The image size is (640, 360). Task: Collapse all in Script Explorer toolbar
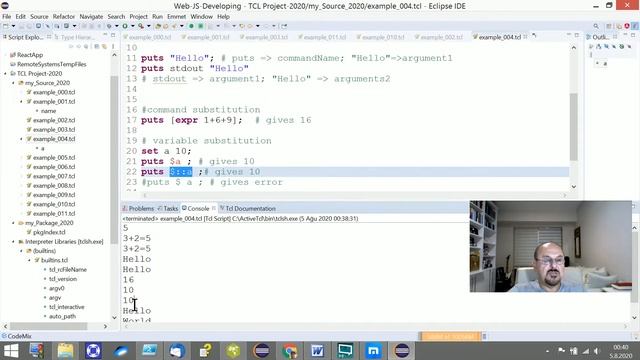97,46
